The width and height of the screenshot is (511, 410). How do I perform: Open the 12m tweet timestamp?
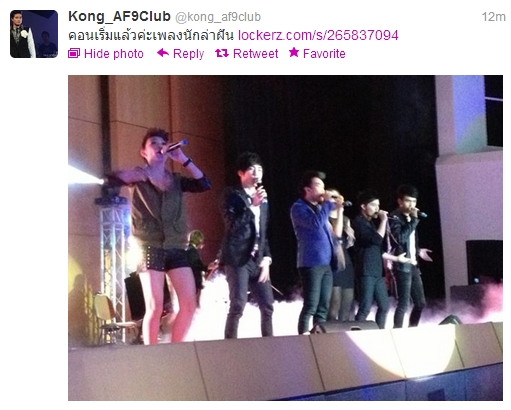click(x=493, y=17)
